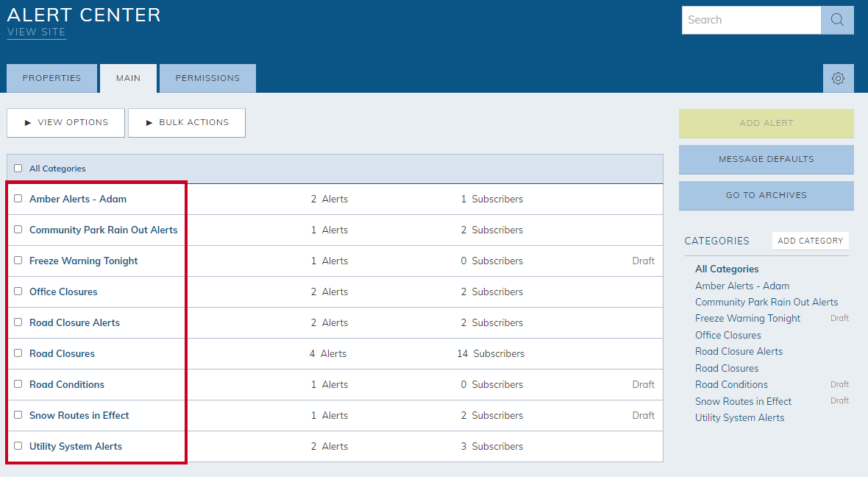Switch to the Main tab
The width and height of the screenshot is (868, 477).
(129, 78)
